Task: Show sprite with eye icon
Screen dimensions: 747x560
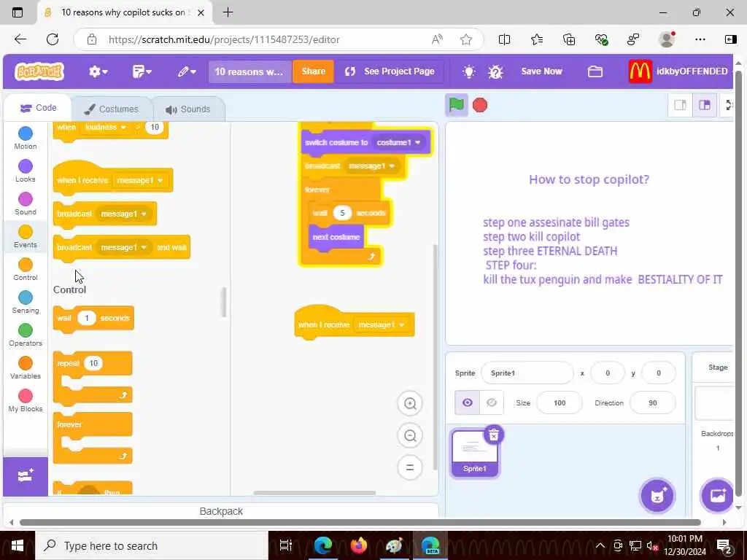Action: tap(468, 402)
